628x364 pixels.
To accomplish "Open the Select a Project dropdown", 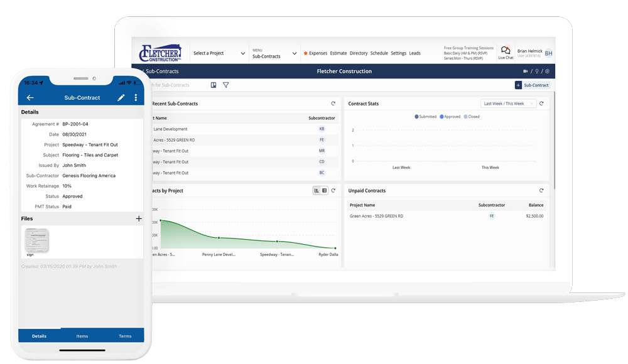I will coord(219,53).
